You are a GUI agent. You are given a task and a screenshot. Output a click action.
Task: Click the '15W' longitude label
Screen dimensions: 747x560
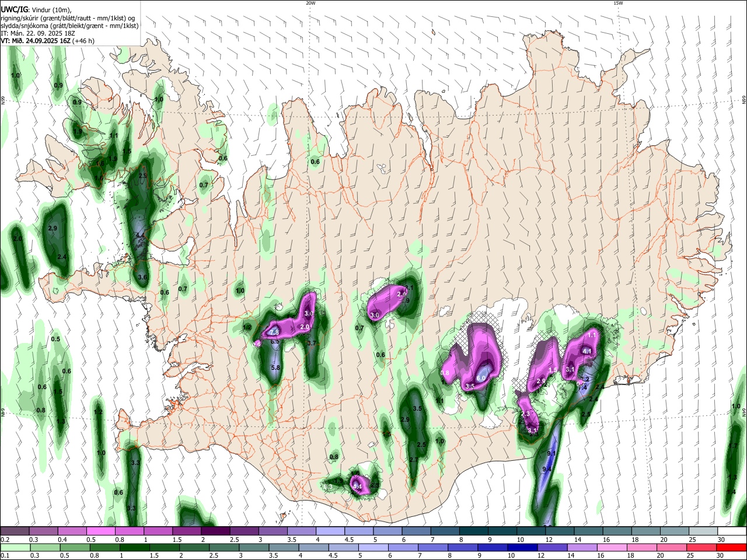click(618, 3)
